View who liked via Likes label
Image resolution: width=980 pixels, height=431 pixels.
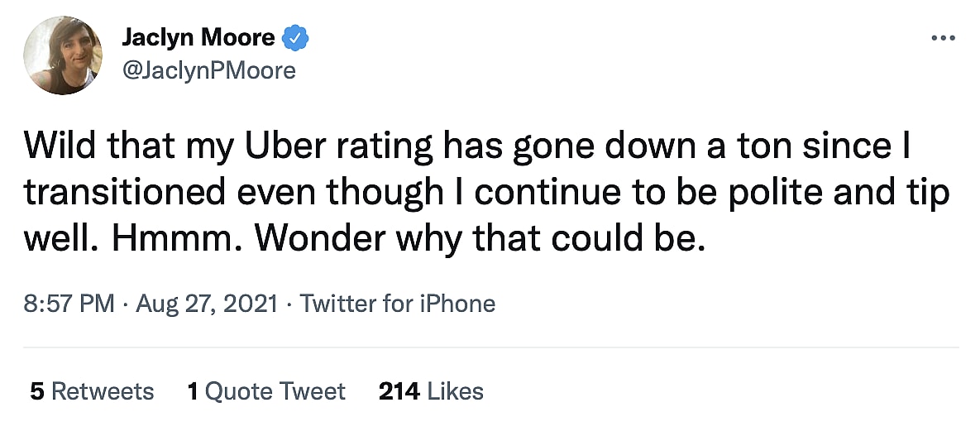[x=454, y=390]
